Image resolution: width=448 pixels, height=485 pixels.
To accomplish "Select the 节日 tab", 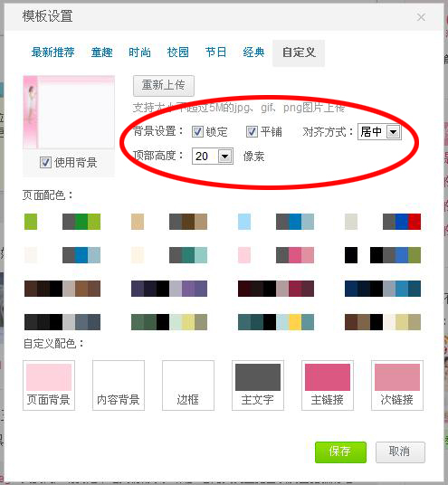I will [215, 52].
